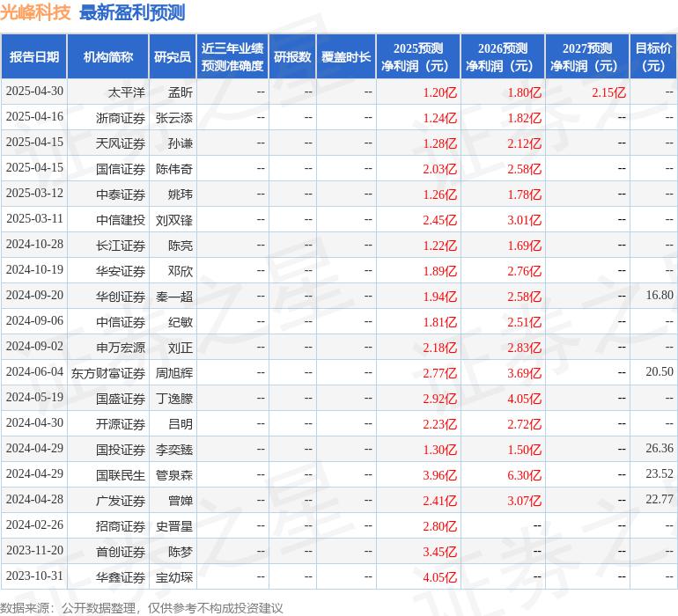
Task: Click the 6.30亿 forecast for 国联民生
Action: (x=524, y=474)
